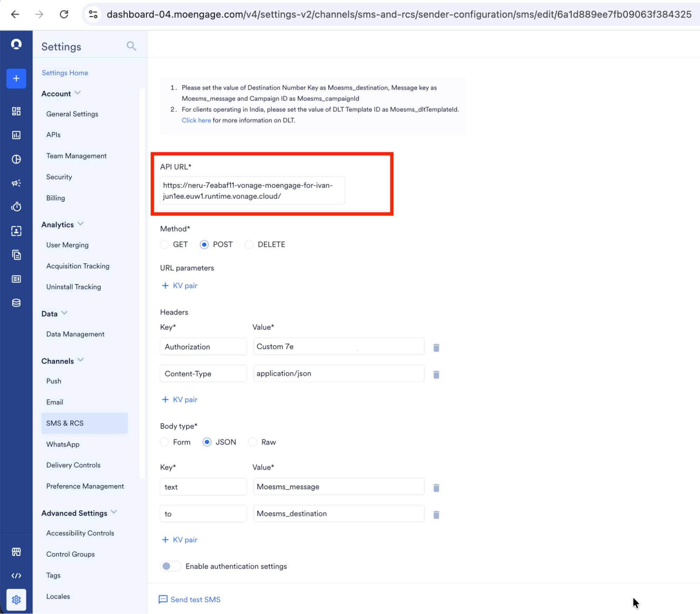The width and height of the screenshot is (700, 614).
Task: Add KV pair under body keys
Action: (180, 540)
